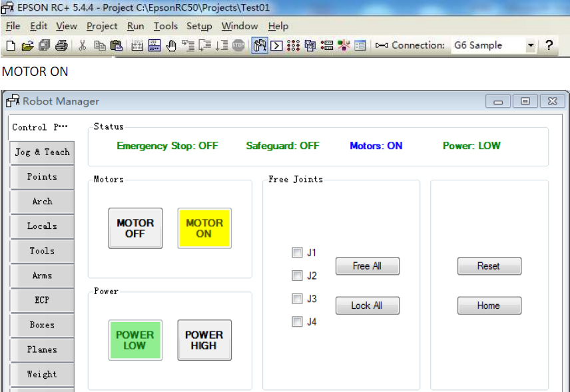Click the EPSON RC+ title bar icon
Screen dimensions: 570x392
pos(7,7)
